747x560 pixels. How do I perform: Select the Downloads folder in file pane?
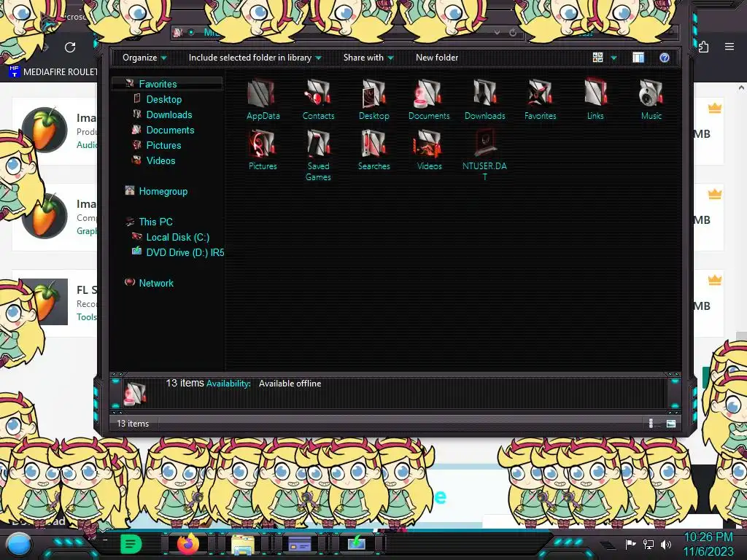click(484, 99)
